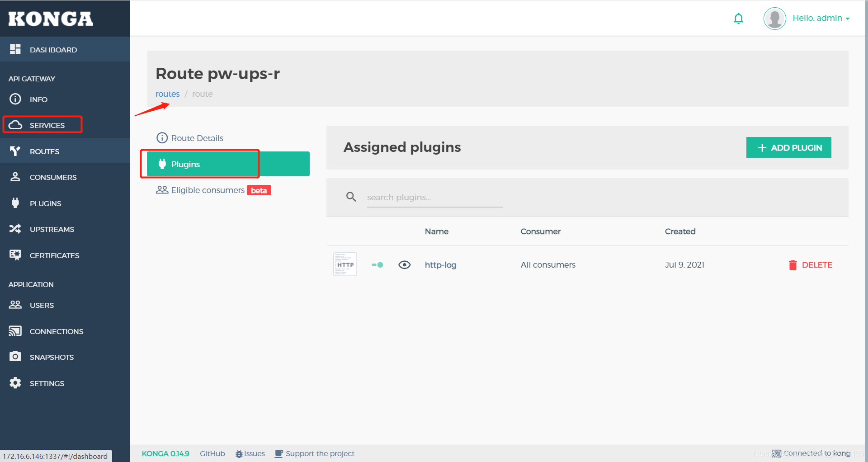
Task: Open Support the project footer link
Action: (315, 453)
